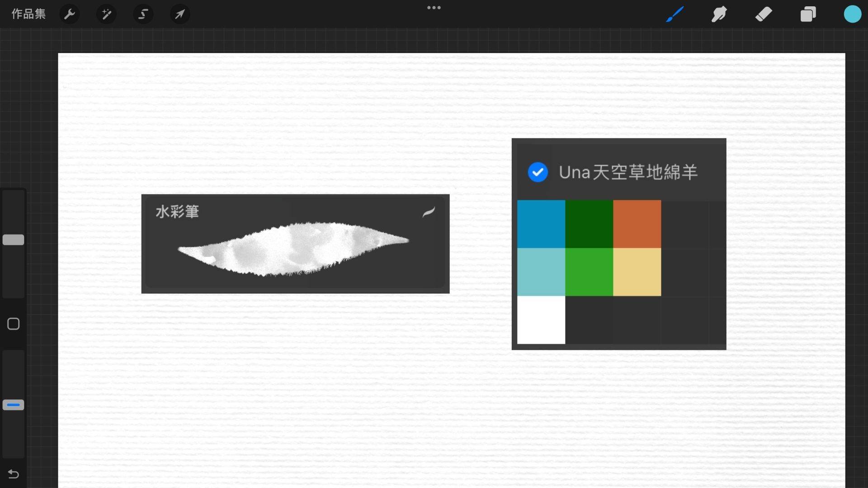This screenshot has height=488, width=868.
Task: Click the brush opacity slider handle
Action: point(13,405)
